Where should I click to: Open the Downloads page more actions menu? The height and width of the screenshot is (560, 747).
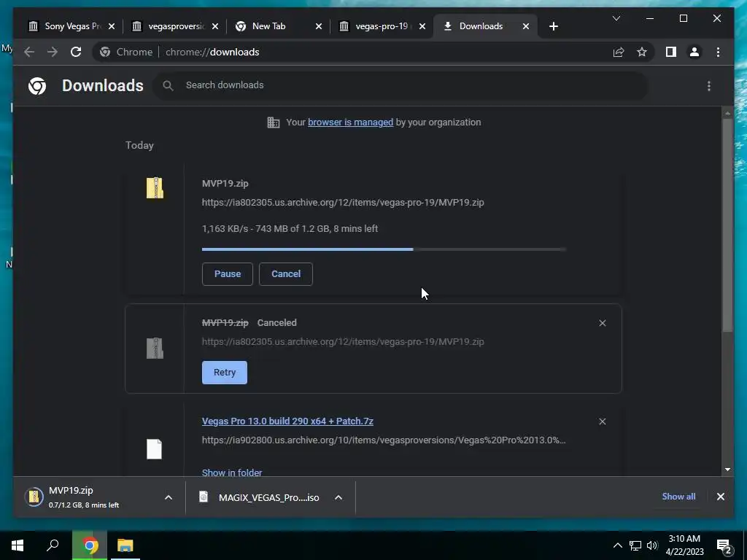(709, 86)
